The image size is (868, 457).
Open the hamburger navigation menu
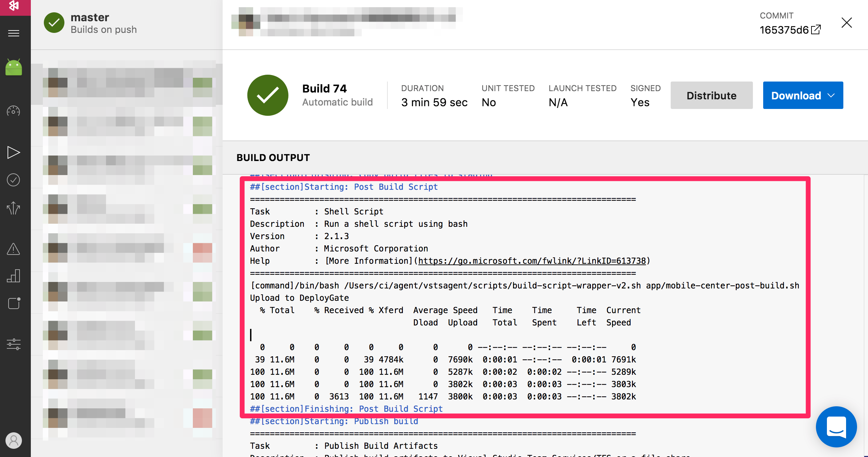point(14,33)
